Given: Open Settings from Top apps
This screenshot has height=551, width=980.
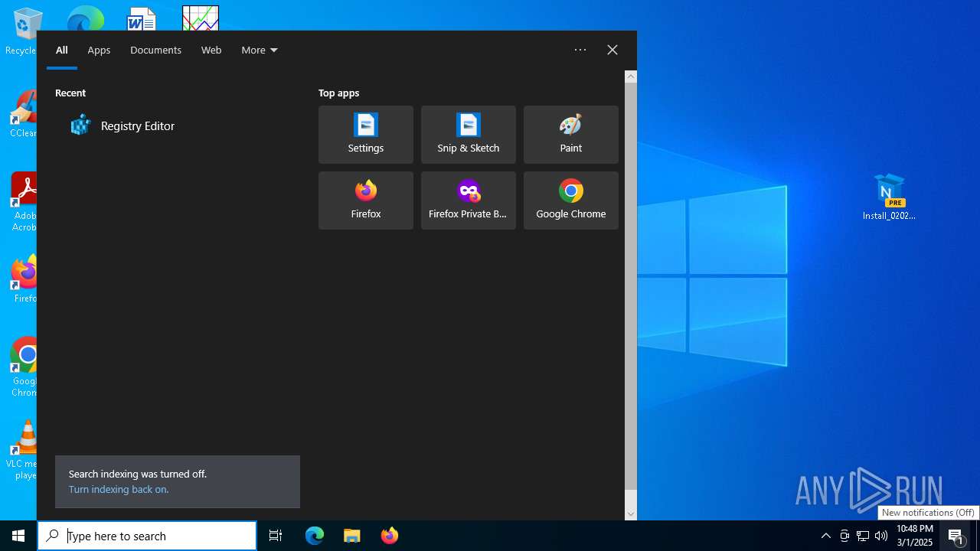Looking at the screenshot, I should click(x=366, y=135).
